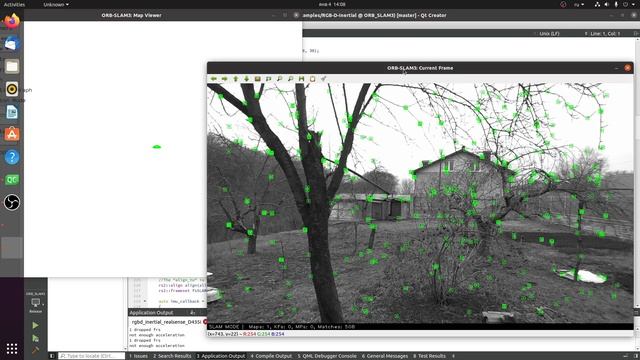The image size is (640, 360).
Task: Click Line: 1, Col: 1 indicator
Action: pyautogui.click(x=605, y=33)
